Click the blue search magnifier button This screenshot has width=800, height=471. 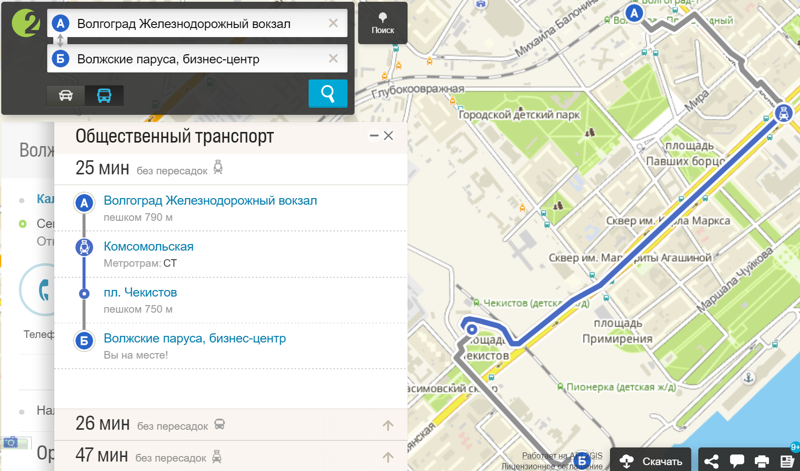328,93
